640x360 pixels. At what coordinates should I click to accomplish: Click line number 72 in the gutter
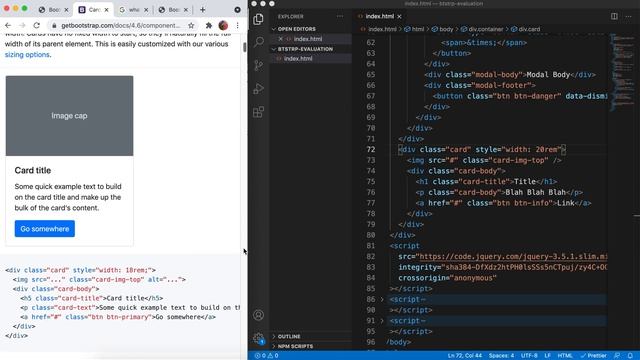371,149
